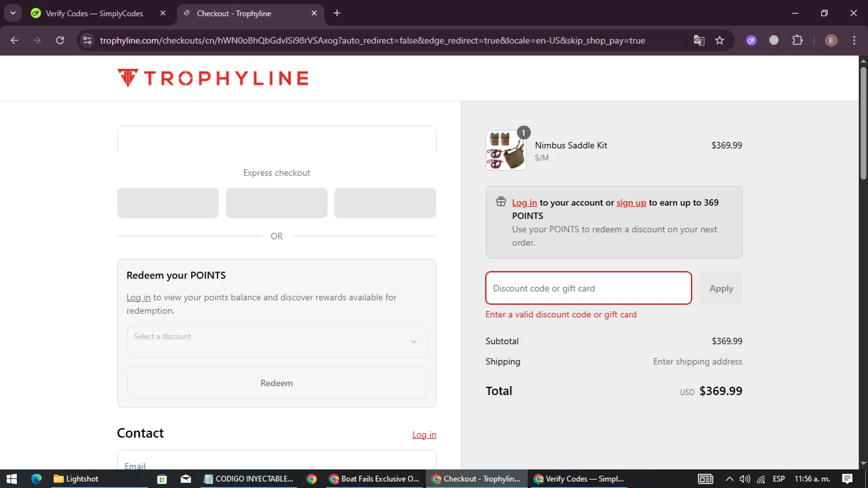
Task: Click the translate page icon
Action: [x=699, y=41]
